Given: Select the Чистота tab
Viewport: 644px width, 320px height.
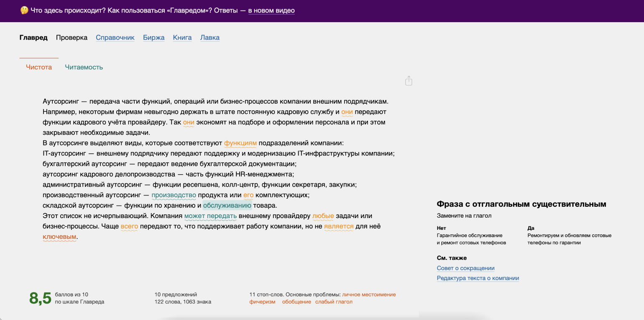Looking at the screenshot, I should [39, 67].
